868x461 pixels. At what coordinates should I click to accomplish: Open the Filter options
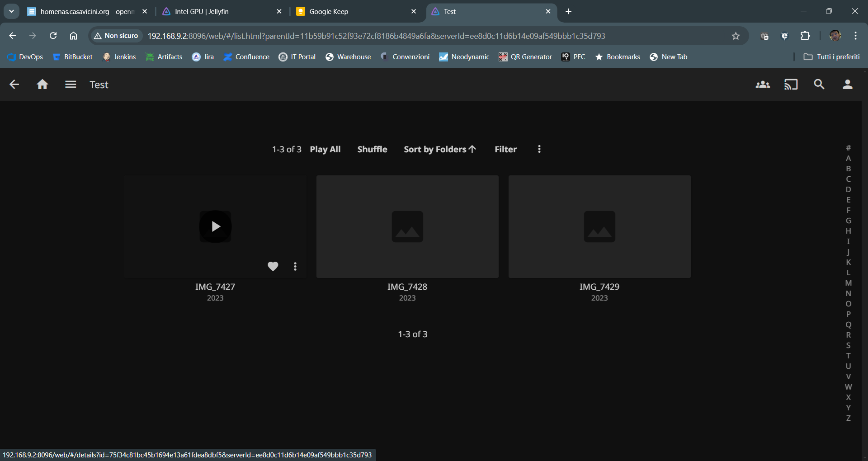(505, 149)
